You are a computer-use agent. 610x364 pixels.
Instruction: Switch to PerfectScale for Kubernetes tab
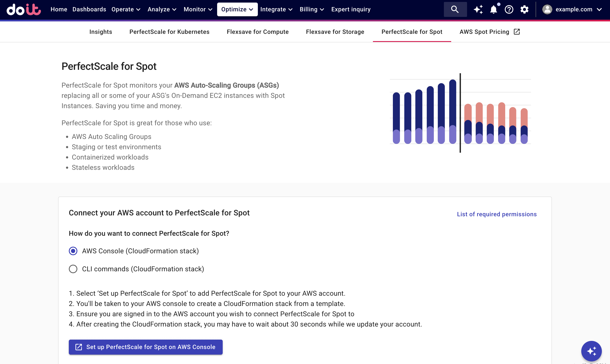point(169,32)
